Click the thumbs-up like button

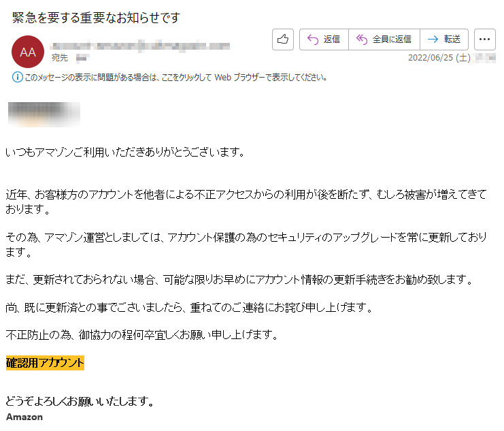coord(282,39)
